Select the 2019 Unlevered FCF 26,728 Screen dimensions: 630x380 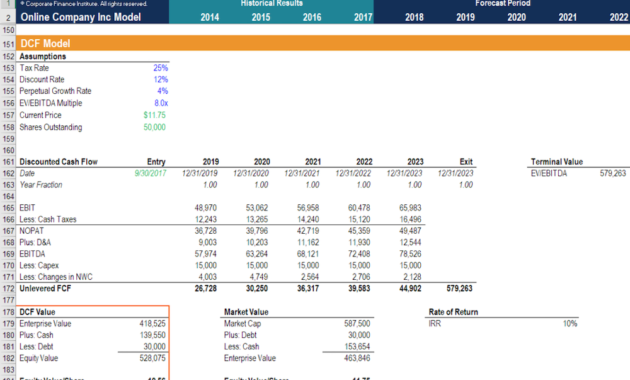pos(205,288)
